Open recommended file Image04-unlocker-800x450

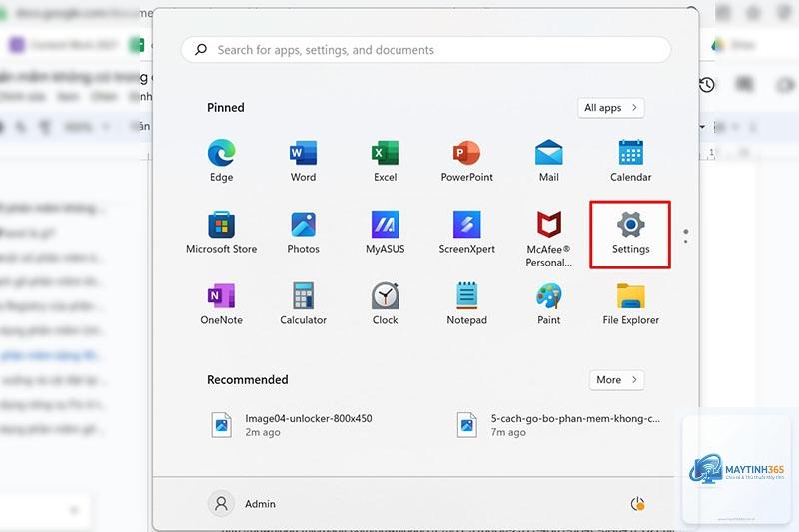tap(292, 425)
